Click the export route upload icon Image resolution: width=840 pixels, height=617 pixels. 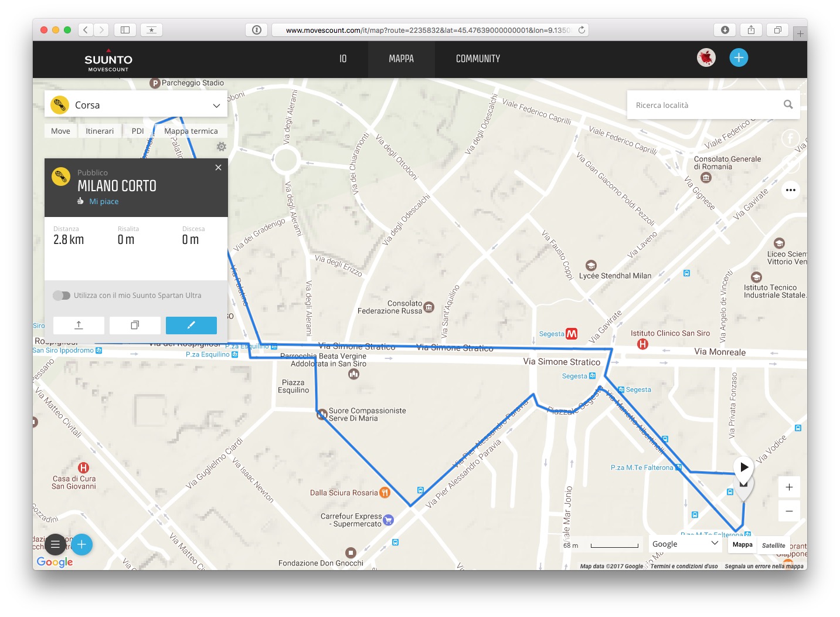pos(79,326)
